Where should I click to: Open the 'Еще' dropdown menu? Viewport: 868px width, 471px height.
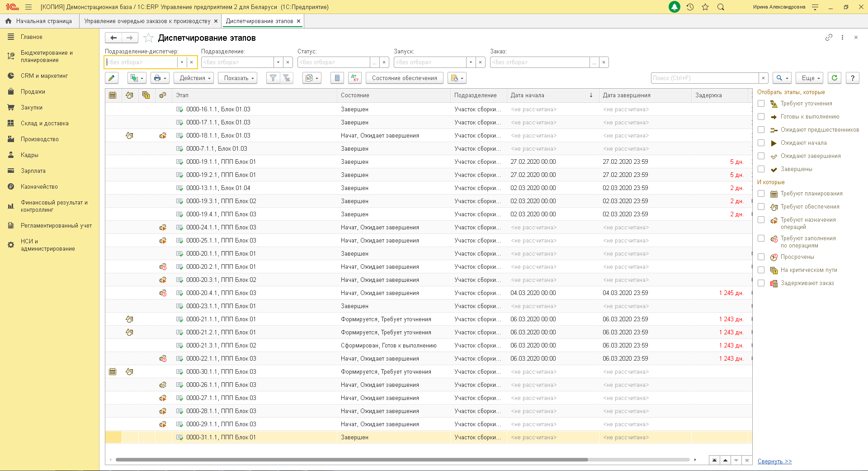click(810, 78)
